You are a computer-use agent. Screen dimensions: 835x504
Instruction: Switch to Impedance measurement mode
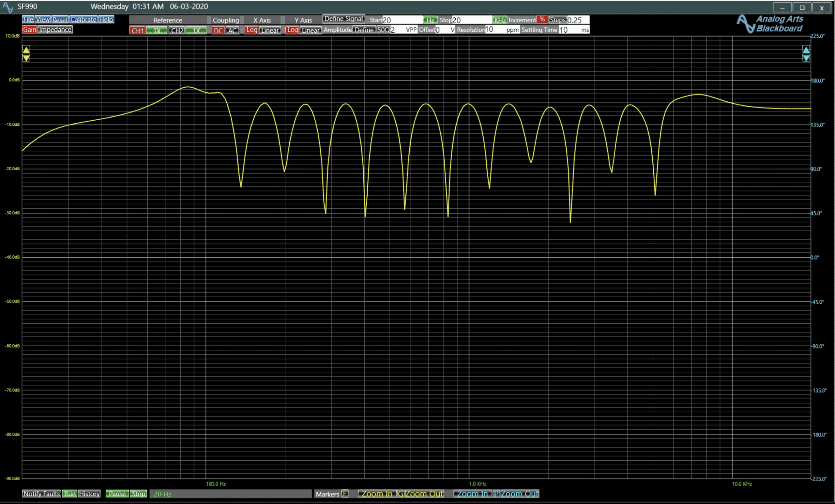[x=55, y=29]
